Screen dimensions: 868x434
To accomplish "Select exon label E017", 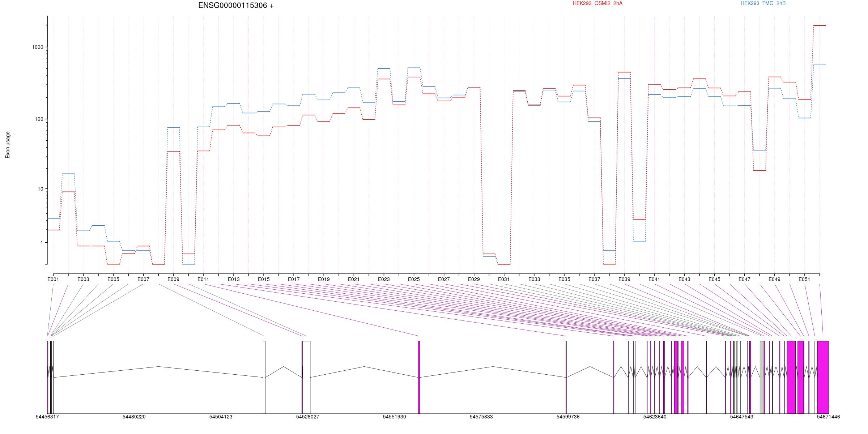I will [294, 279].
